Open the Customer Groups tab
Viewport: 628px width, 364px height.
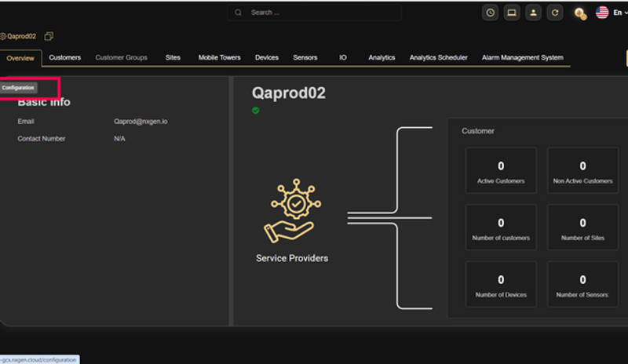point(122,58)
